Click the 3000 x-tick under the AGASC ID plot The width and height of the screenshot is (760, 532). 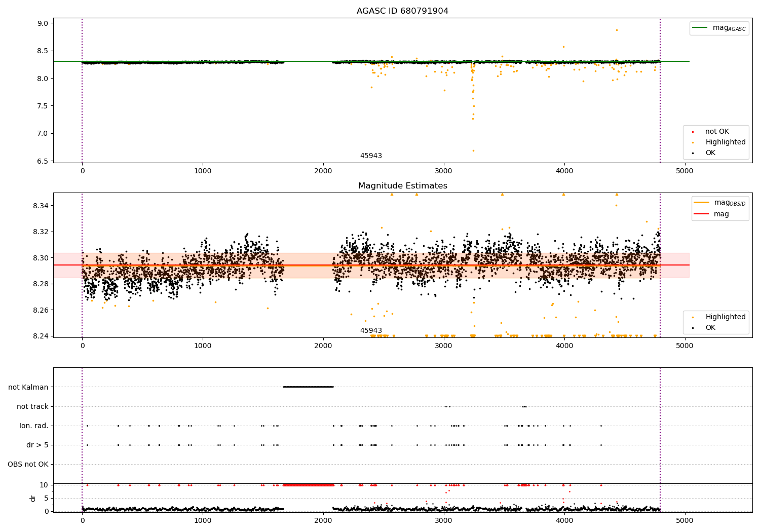tap(444, 171)
